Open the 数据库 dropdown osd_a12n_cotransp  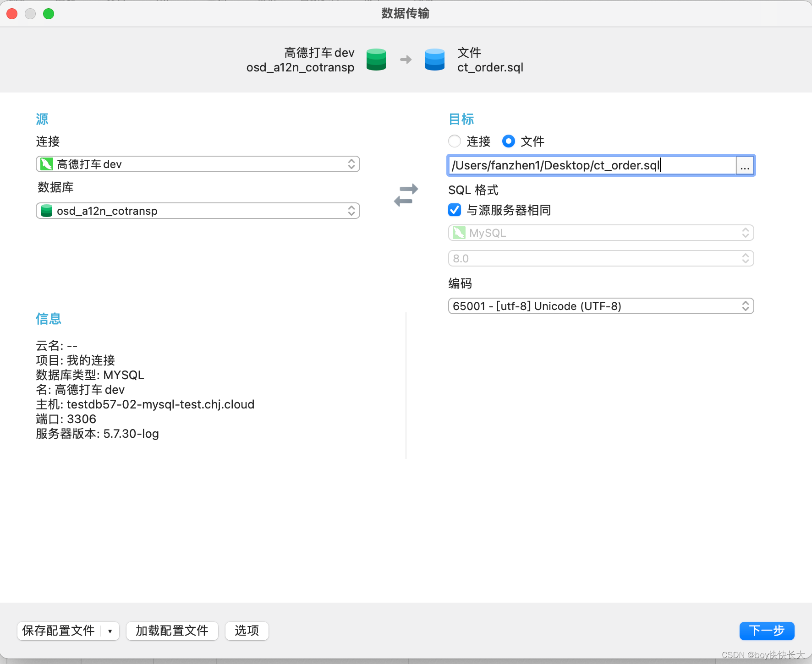(x=198, y=211)
